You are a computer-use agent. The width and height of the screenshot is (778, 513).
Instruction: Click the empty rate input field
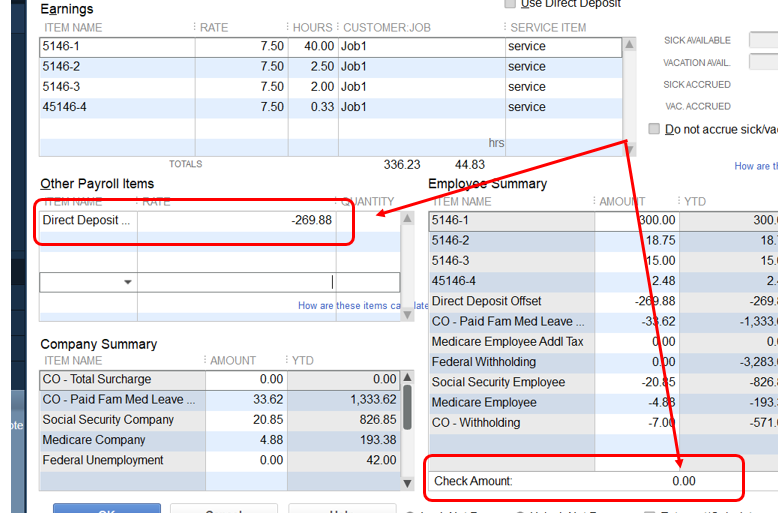click(x=236, y=282)
